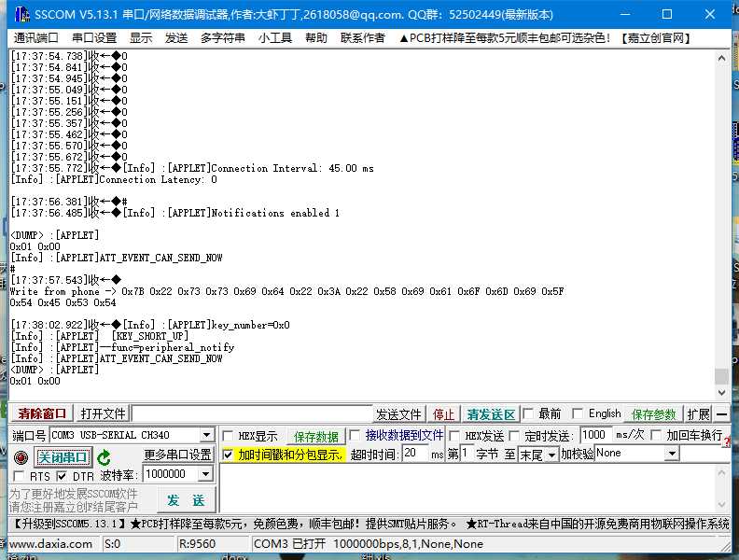Screen dimensions: 739x560
Task: Click the minus collapse button beside 扩展
Action: 721,414
